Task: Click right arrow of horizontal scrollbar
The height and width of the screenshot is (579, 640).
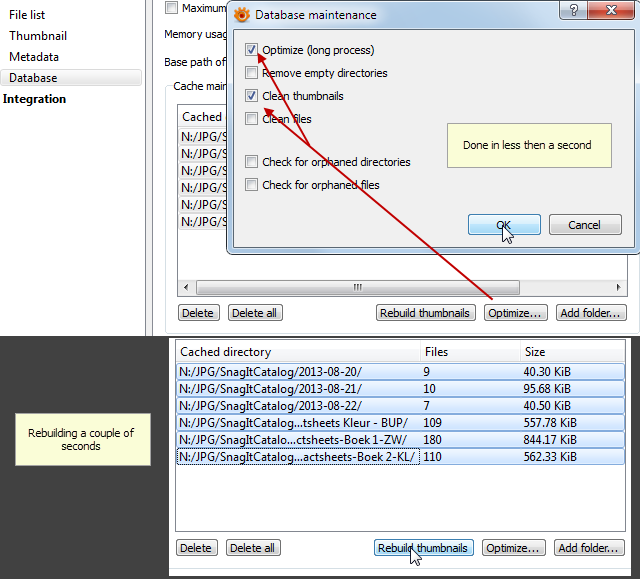Action: tap(619, 287)
